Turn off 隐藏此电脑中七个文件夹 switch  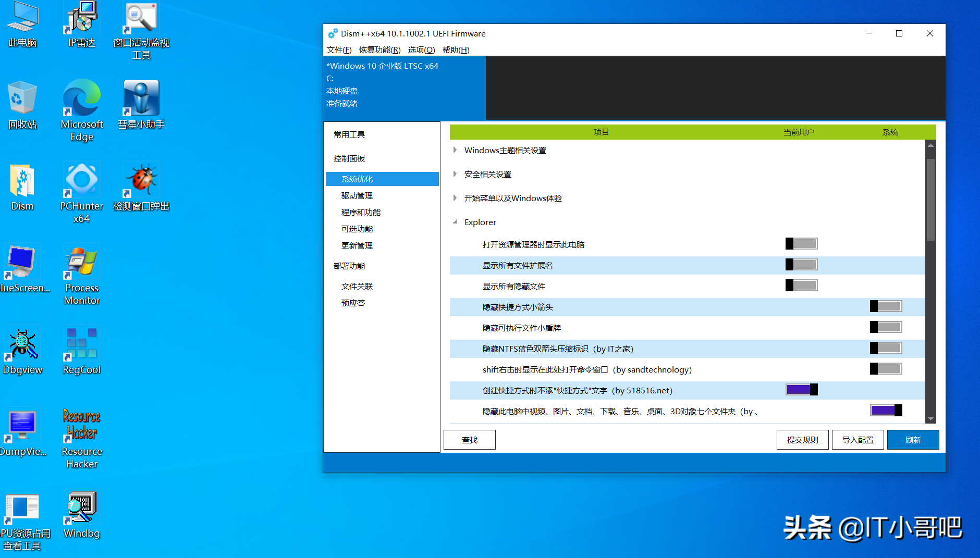pos(886,411)
